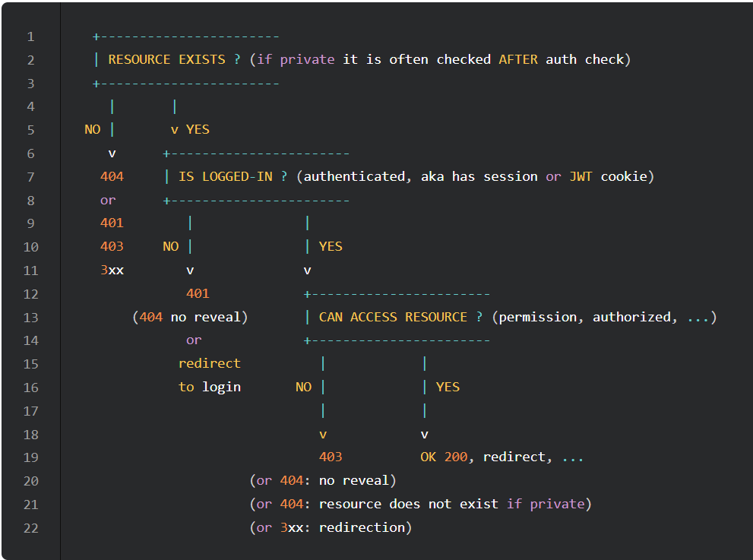Click the word 'redirect' on line 15
The image size is (753, 560).
tap(210, 363)
